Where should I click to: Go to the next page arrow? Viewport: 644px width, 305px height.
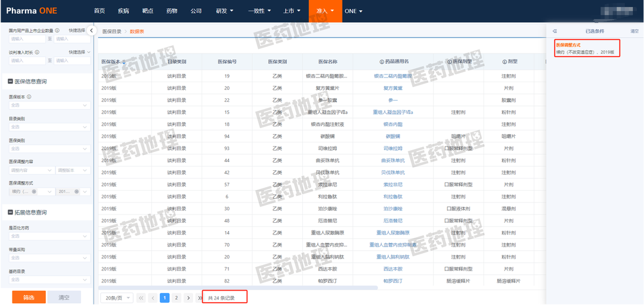coord(188,297)
